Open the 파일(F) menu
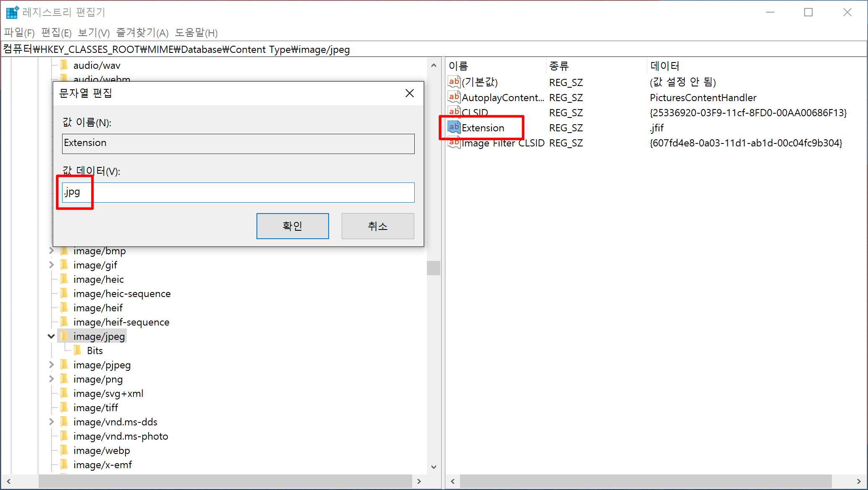 19,33
